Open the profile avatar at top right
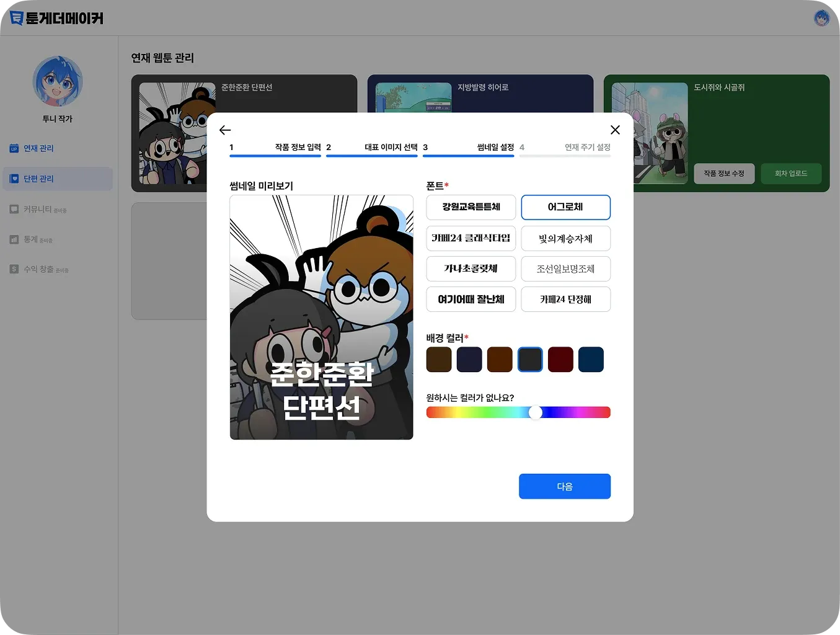The image size is (840, 635). (x=821, y=18)
